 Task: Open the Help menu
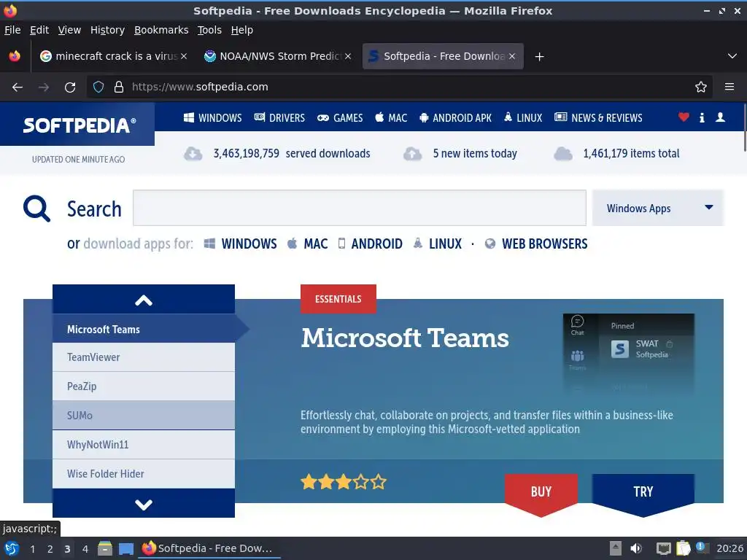tap(242, 30)
